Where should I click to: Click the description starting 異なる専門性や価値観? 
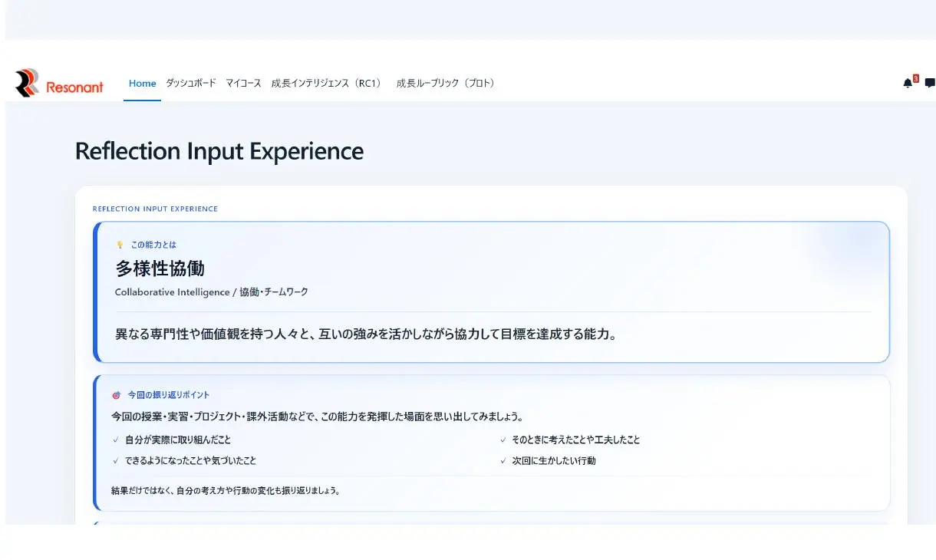(366, 334)
